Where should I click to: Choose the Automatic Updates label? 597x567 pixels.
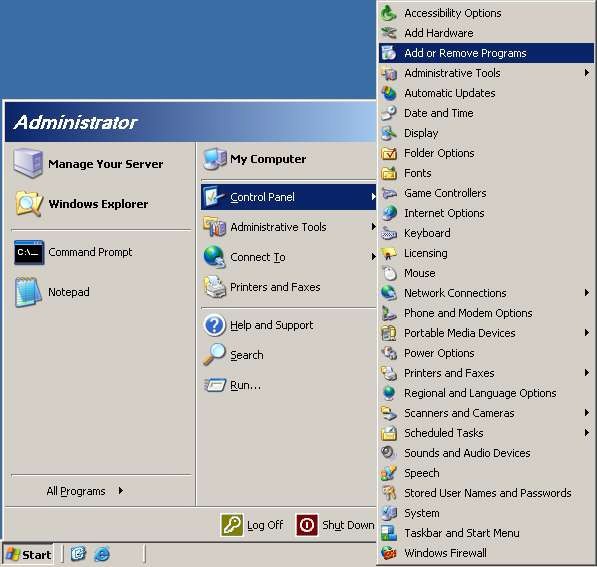[450, 93]
